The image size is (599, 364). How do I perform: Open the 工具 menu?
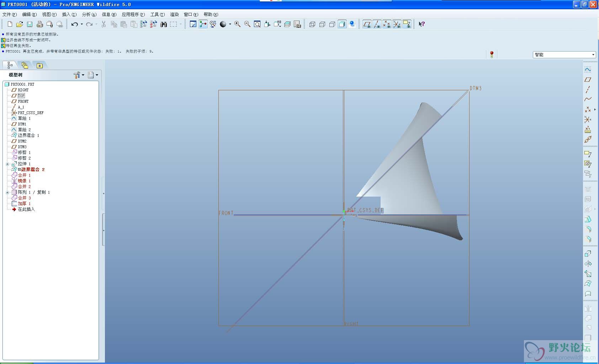pos(157,15)
